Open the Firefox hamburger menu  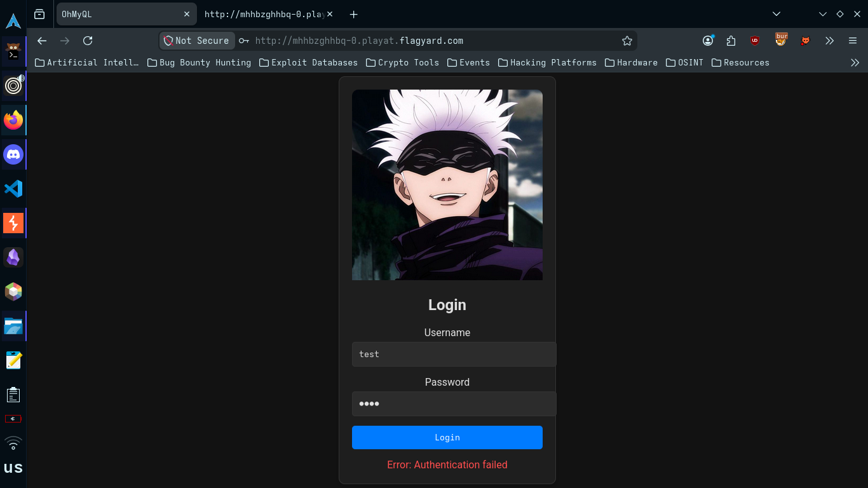coord(853,41)
